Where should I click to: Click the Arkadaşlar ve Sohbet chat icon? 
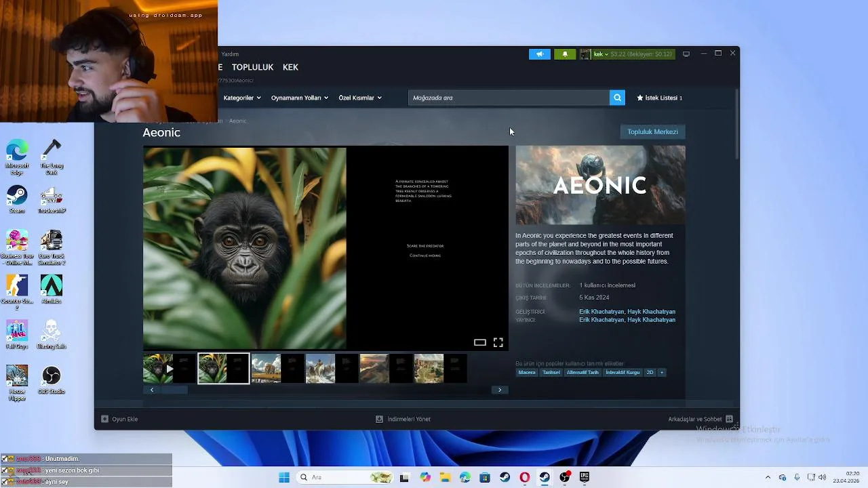tap(730, 419)
